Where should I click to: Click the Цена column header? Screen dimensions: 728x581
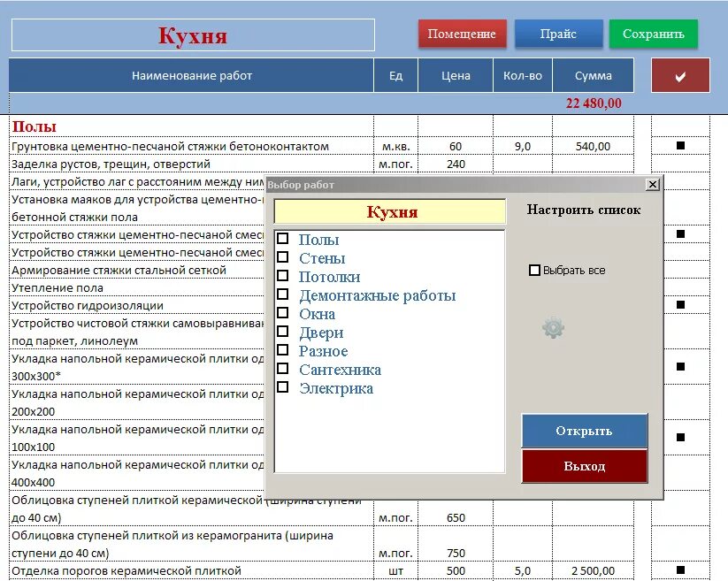click(x=456, y=75)
